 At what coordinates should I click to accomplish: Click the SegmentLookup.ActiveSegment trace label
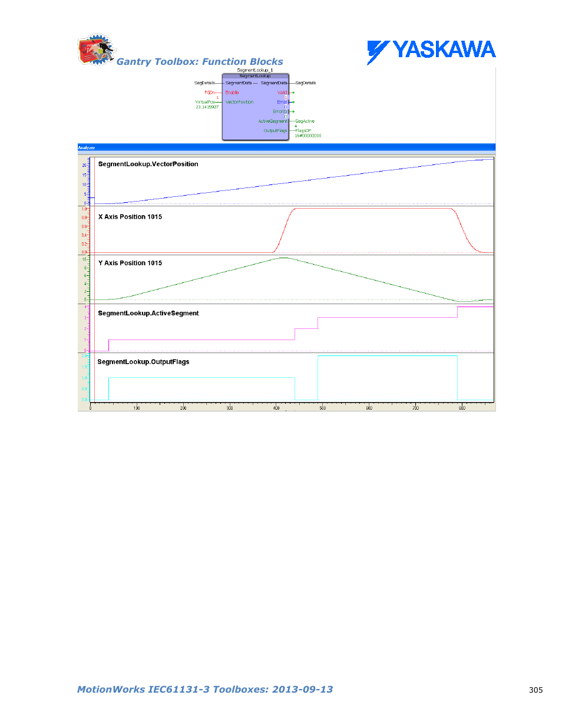(148, 313)
